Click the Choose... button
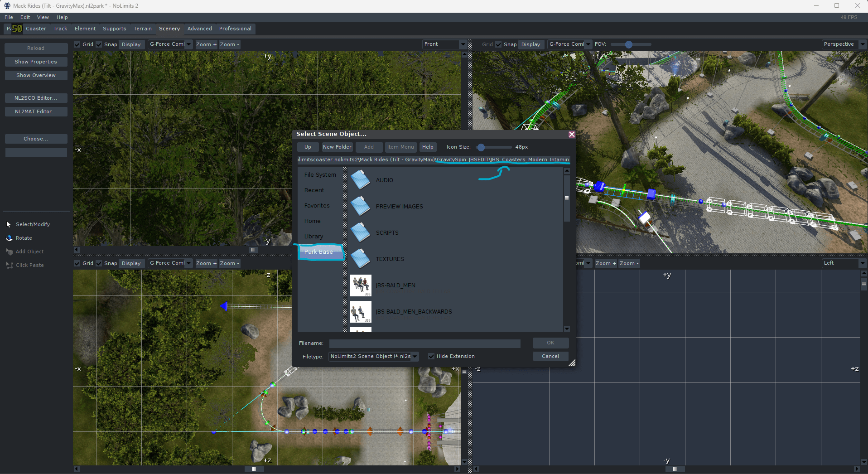 click(x=36, y=139)
